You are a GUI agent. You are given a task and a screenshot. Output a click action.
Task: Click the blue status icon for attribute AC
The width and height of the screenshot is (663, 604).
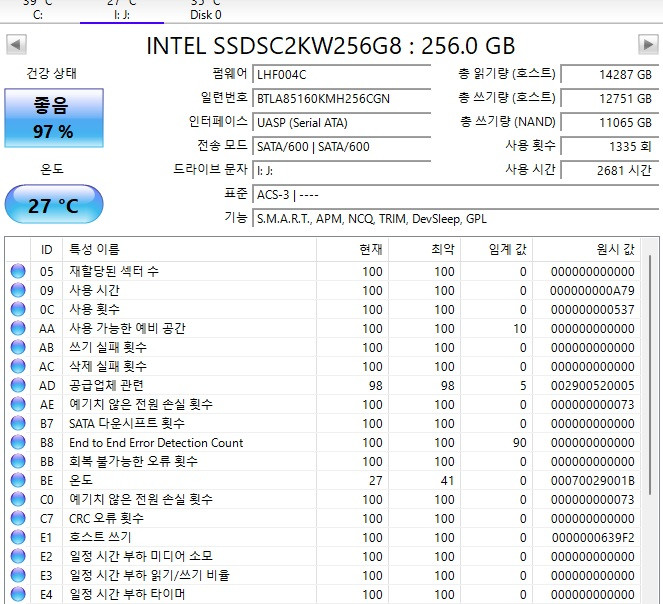click(18, 366)
